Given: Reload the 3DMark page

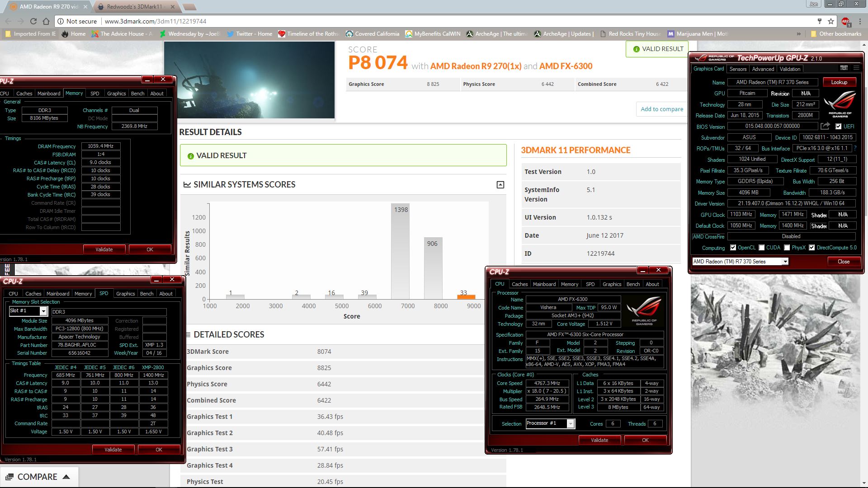Looking at the screenshot, I should 33,21.
